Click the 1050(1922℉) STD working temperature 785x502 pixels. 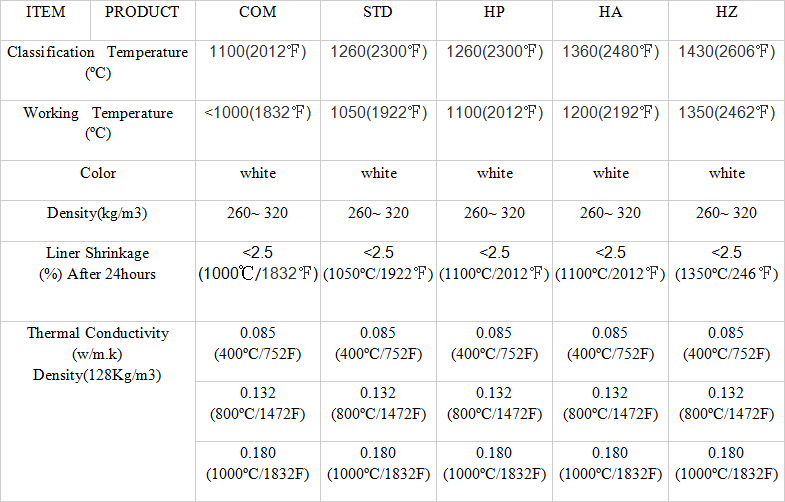click(x=378, y=113)
